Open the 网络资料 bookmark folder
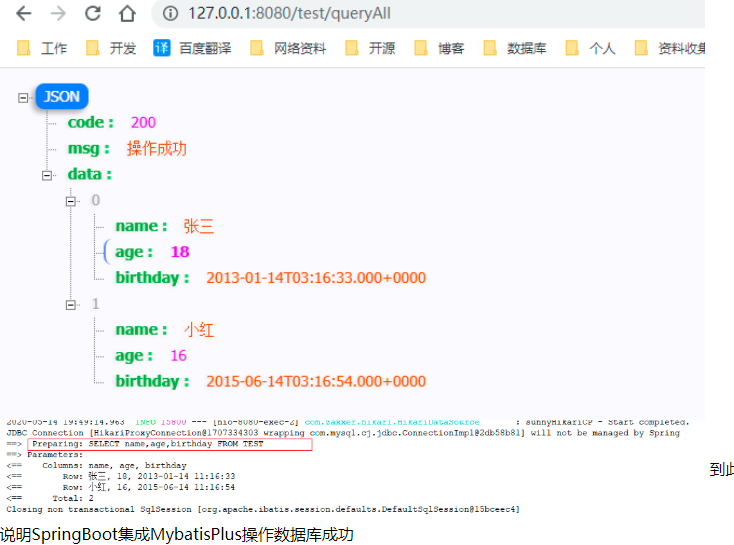 click(x=288, y=48)
